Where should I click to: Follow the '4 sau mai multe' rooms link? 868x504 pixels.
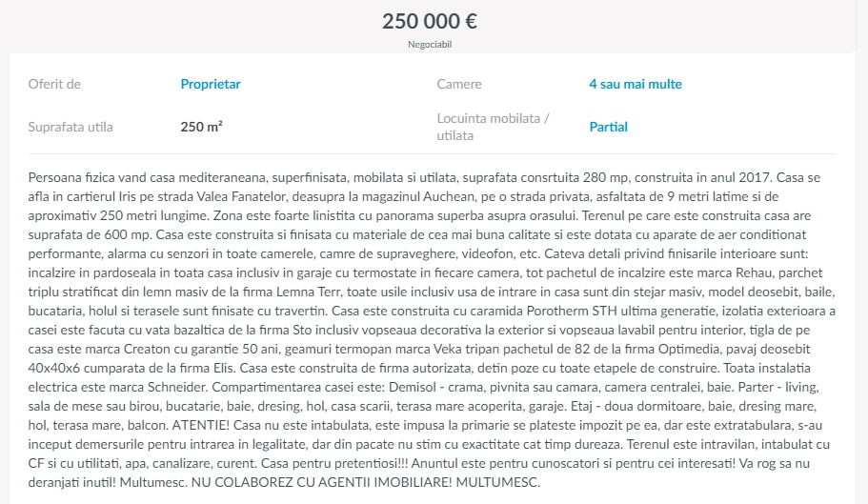coord(636,84)
